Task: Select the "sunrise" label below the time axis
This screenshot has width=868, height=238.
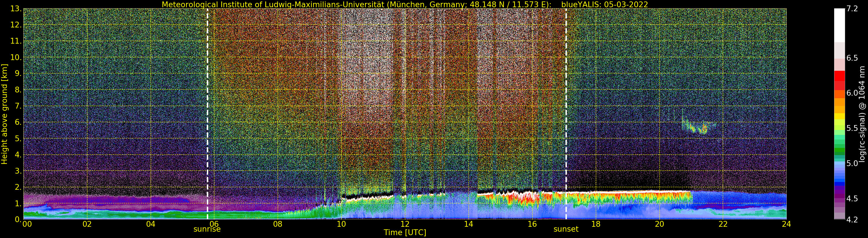Action: [x=207, y=229]
